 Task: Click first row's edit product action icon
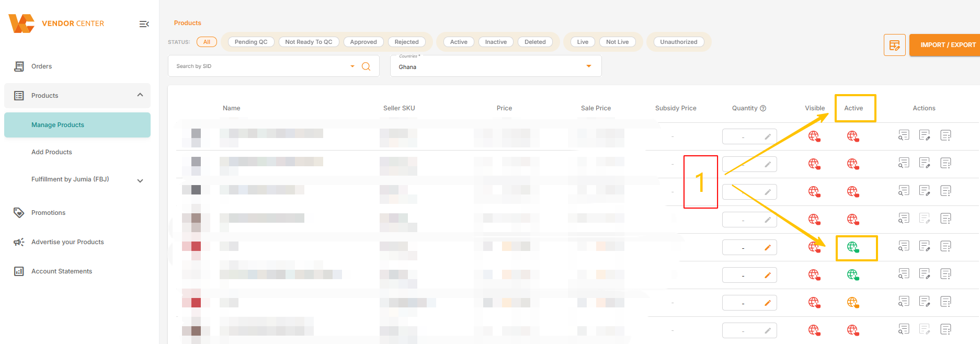(924, 135)
